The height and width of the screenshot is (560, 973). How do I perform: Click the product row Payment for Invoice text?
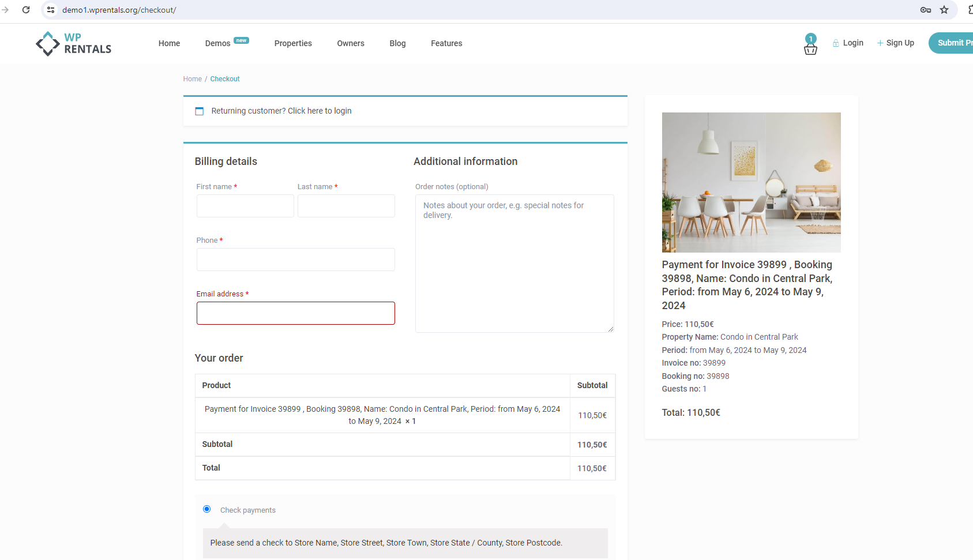[382, 415]
